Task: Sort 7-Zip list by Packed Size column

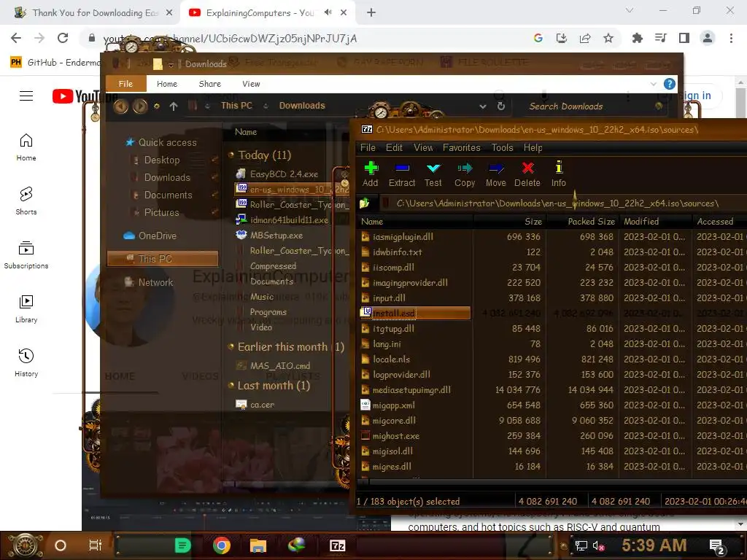Action: [x=582, y=222]
